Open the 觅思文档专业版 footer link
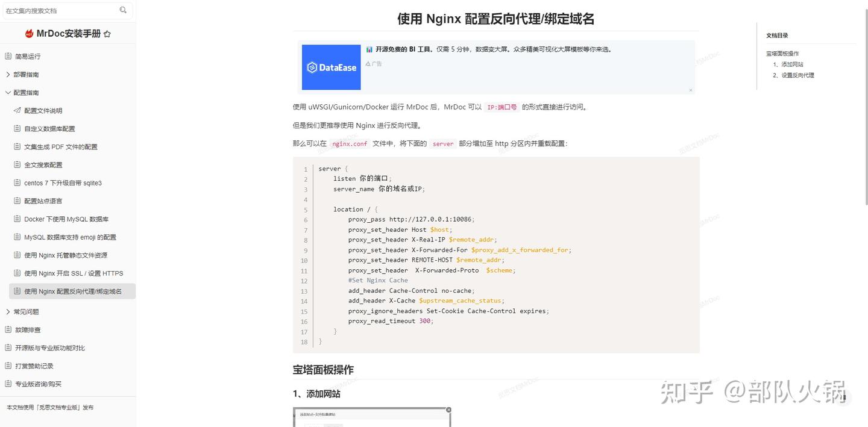This screenshot has width=868, height=427. 58,408
